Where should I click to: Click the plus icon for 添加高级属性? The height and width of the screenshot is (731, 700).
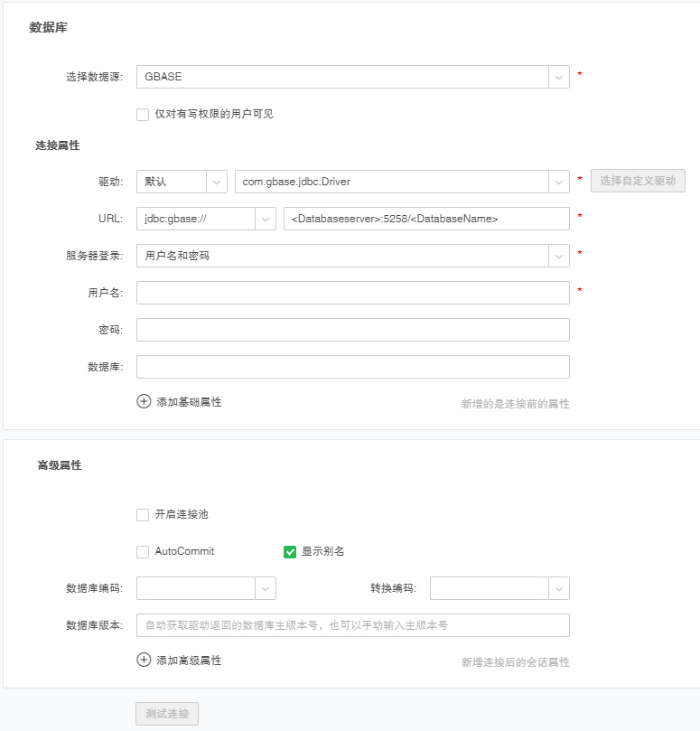(144, 661)
